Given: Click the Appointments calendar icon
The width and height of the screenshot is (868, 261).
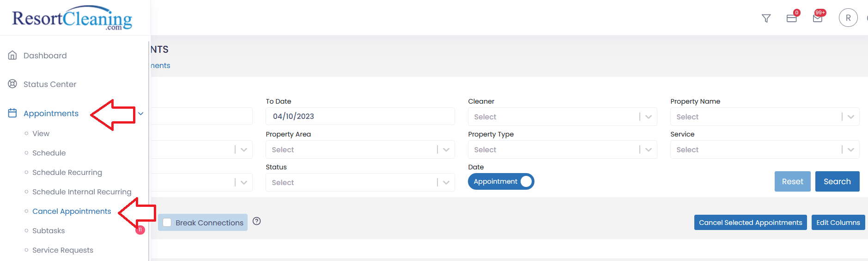Looking at the screenshot, I should click(12, 113).
